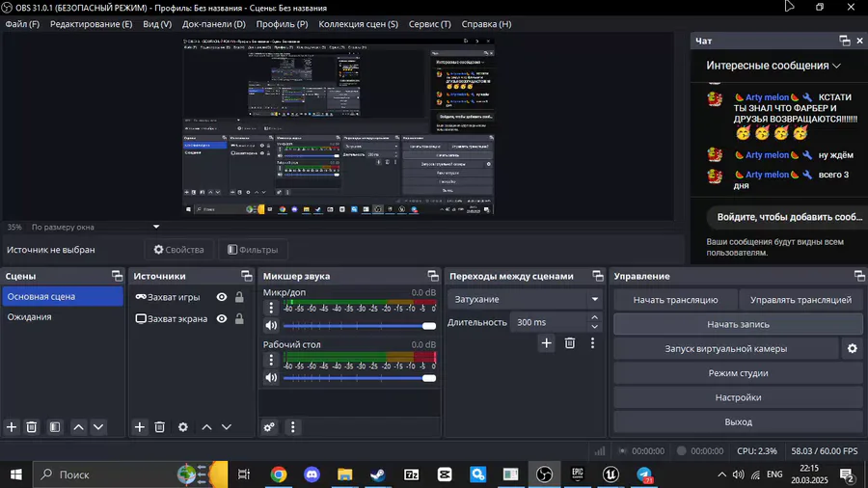The width and height of the screenshot is (868, 488).
Task: Open virtual camera settings gear
Action: pyautogui.click(x=853, y=348)
